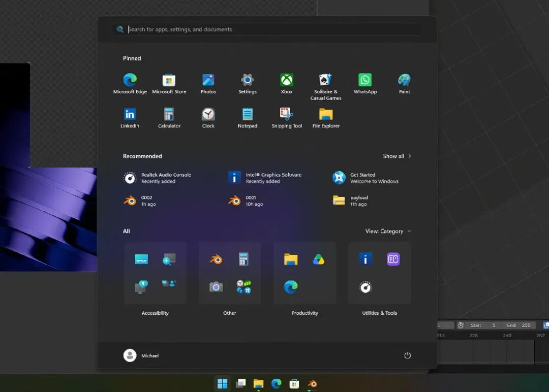The image size is (549, 392).
Task: Open Intel Graphics in Utilities & Tools
Action: click(x=365, y=259)
